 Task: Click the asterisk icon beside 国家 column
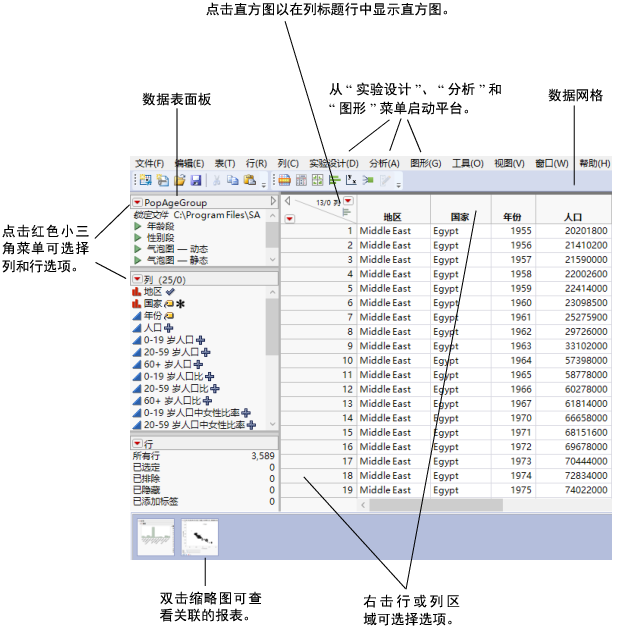pos(180,304)
